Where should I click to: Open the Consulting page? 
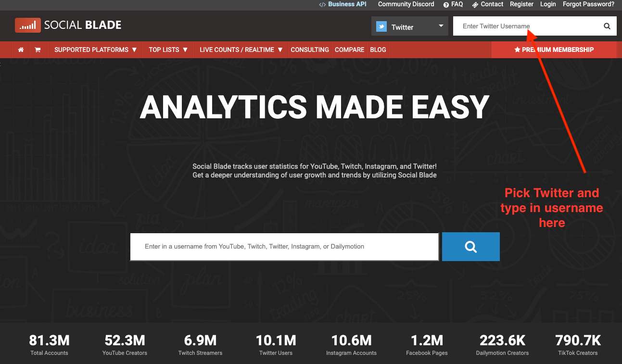(x=310, y=50)
